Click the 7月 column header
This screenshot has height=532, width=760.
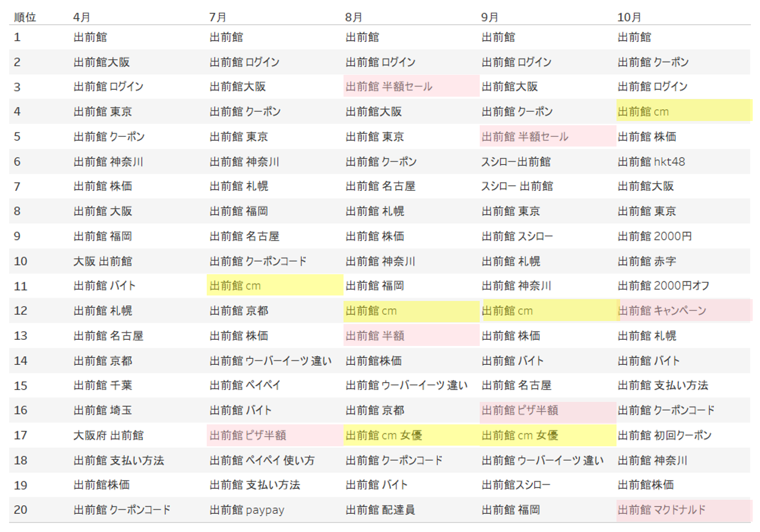(218, 17)
